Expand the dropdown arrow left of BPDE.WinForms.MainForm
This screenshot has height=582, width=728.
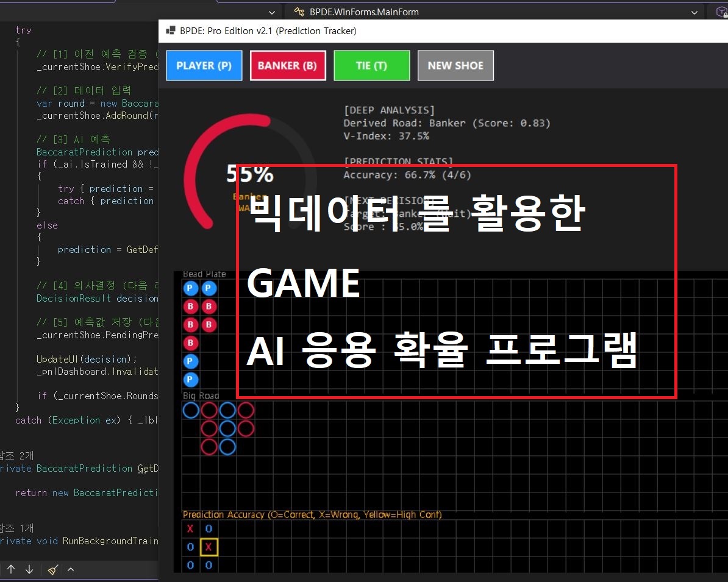pos(272,12)
